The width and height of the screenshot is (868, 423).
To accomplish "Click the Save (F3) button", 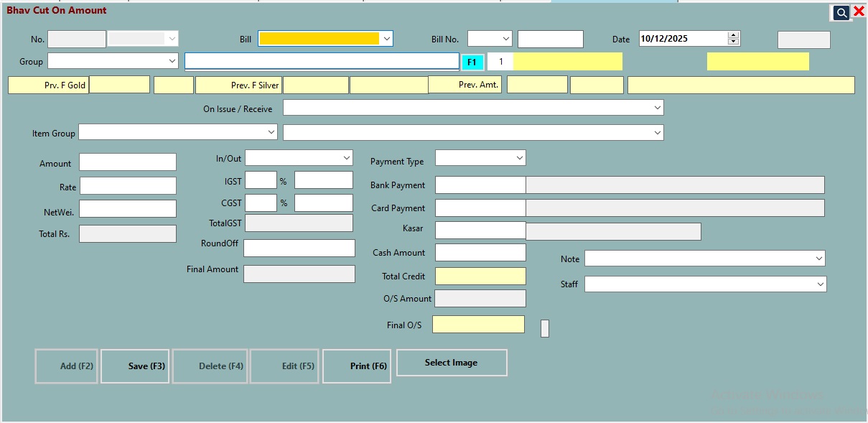I will [x=135, y=366].
